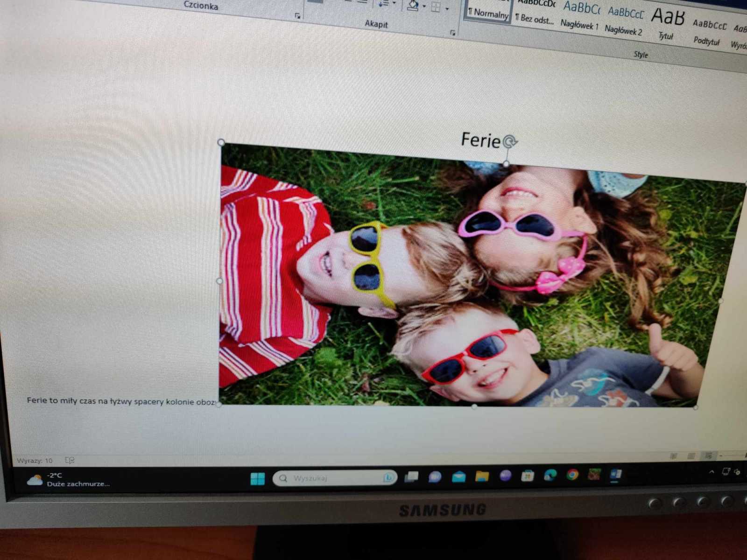Show hidden system tray icons

[712, 472]
